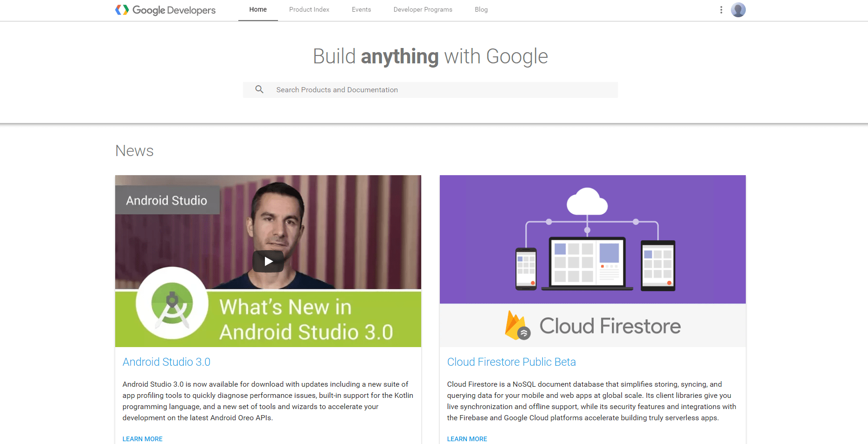This screenshot has width=868, height=444.
Task: Click the cloud icon in Firestore banner
Action: point(587,202)
